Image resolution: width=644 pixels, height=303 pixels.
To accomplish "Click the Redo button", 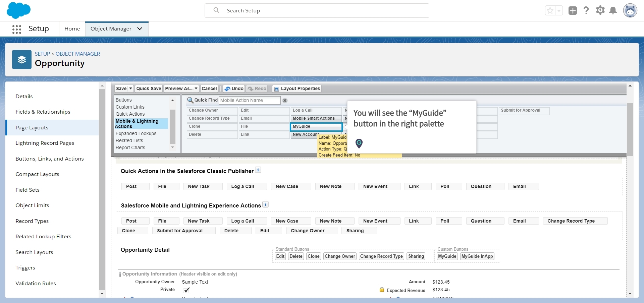I will (x=257, y=88).
